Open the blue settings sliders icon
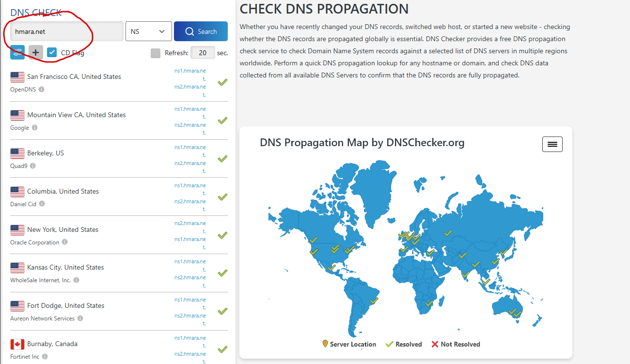Viewport: 630px width, 364px height. coord(17,52)
